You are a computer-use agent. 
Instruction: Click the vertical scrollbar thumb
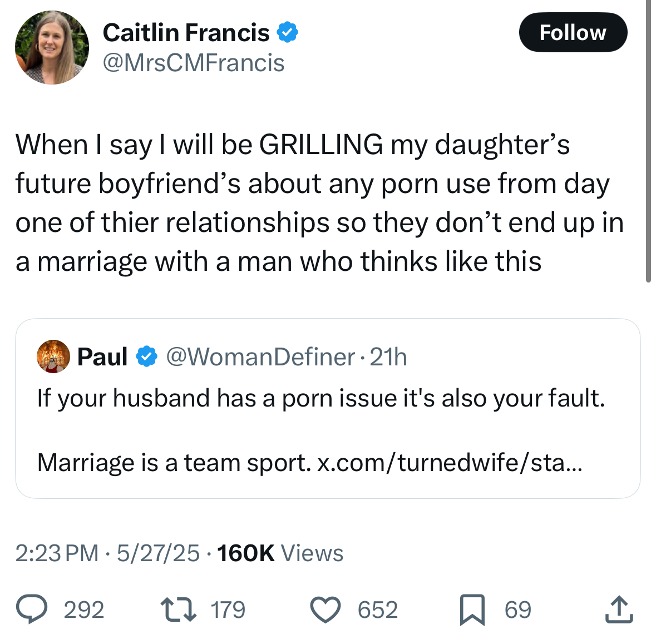[x=648, y=141]
